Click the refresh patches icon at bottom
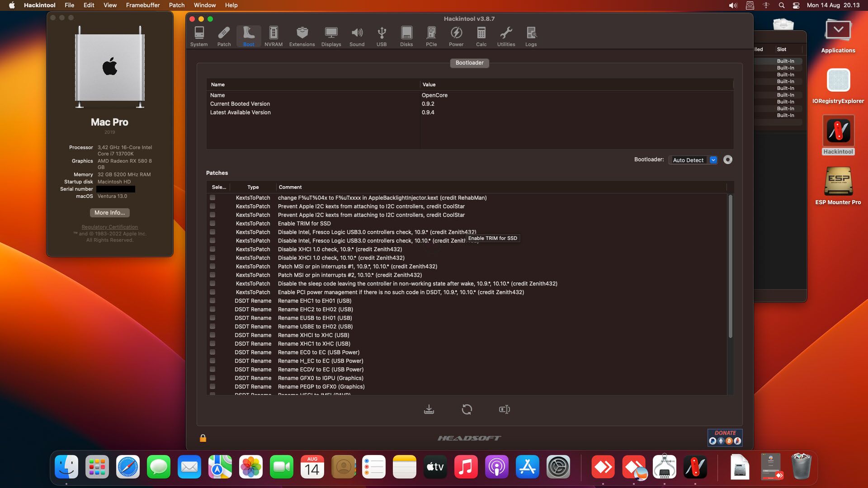Viewport: 868px width, 488px height. [467, 409]
